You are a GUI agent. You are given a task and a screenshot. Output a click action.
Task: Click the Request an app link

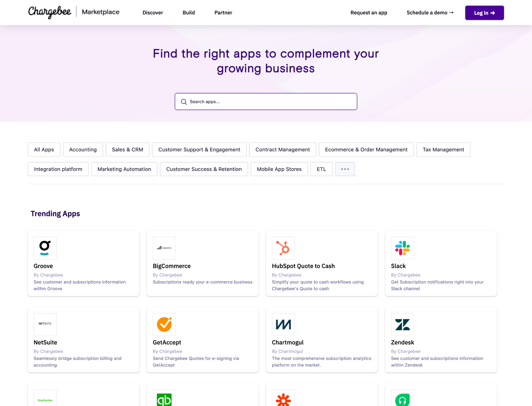pos(369,13)
